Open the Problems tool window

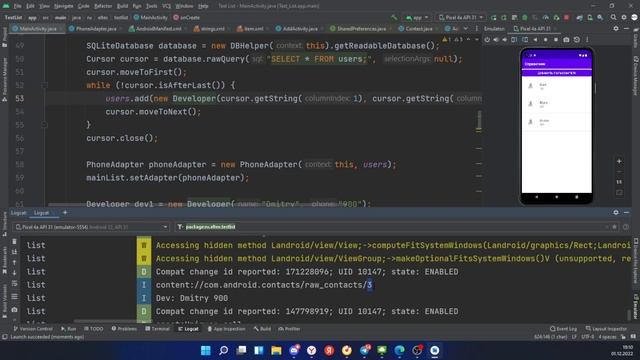point(124,329)
